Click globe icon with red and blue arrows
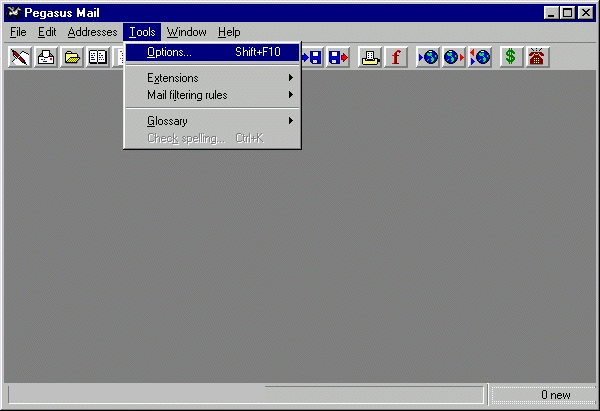 [x=480, y=57]
